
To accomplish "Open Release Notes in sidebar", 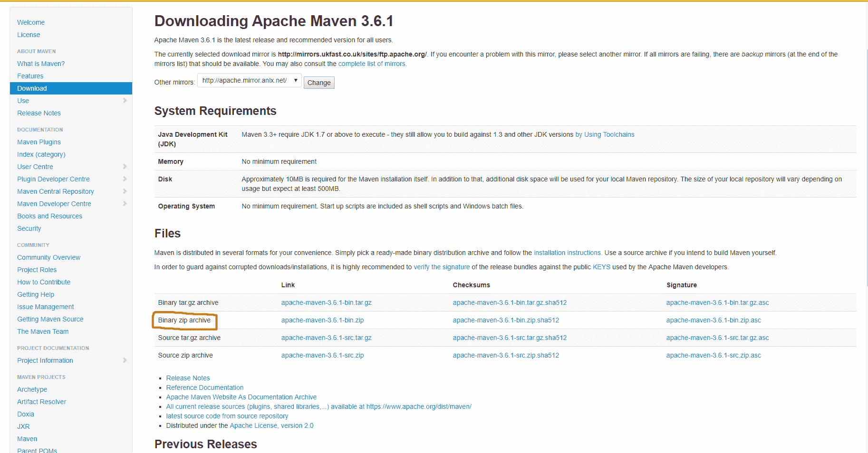I will coord(39,113).
